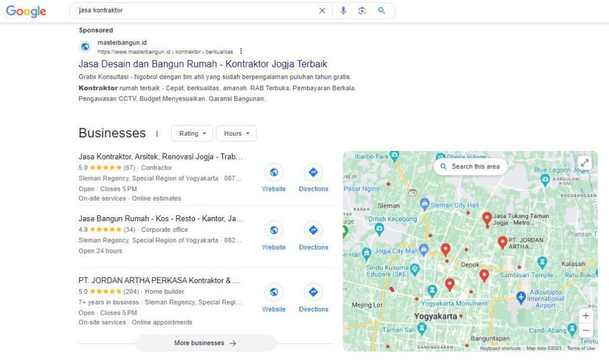This screenshot has width=609, height=364.
Task: Click the search magnifier icon
Action: [x=381, y=10]
